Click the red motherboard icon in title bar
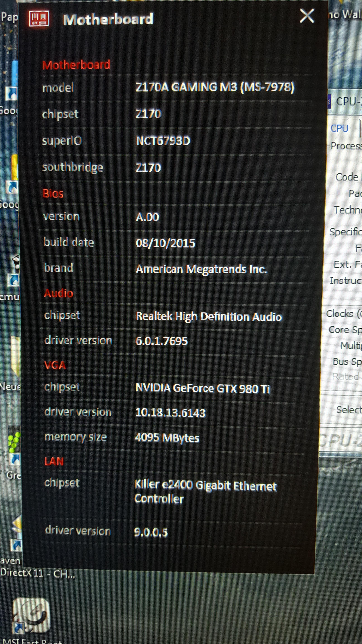 (39, 18)
